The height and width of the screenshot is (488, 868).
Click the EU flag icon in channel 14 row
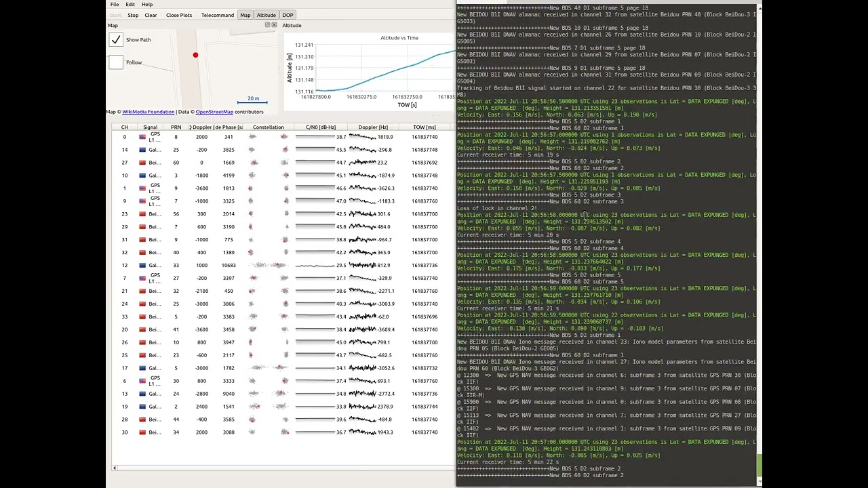142,150
